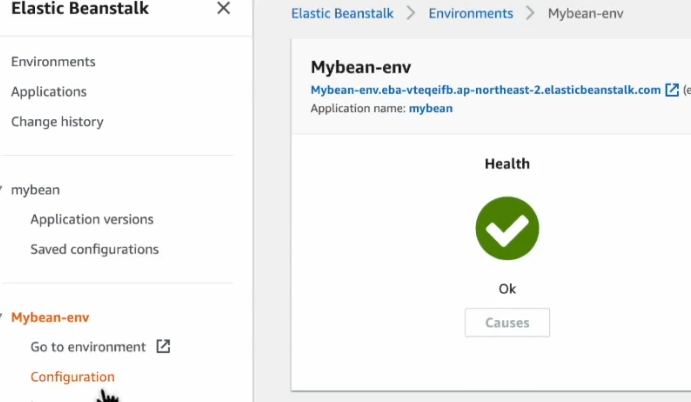This screenshot has height=402, width=691.
Task: Click the Mybean-env page heading
Action: tap(361, 67)
